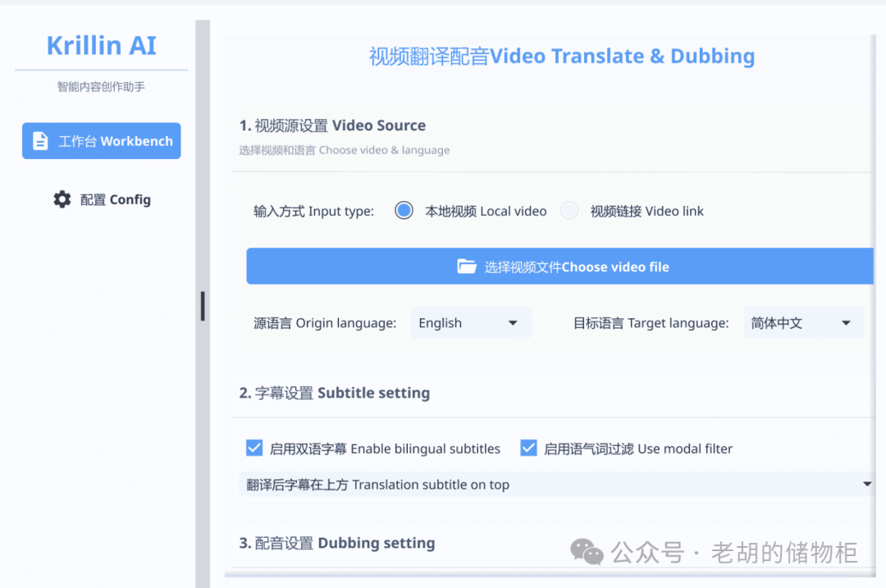Viewport: 886px width, 588px height.
Task: Open the 工作台 Workbench page
Action: 102,141
